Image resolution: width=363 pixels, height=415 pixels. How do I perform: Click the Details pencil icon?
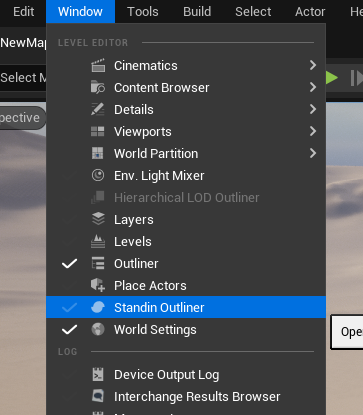click(x=98, y=109)
